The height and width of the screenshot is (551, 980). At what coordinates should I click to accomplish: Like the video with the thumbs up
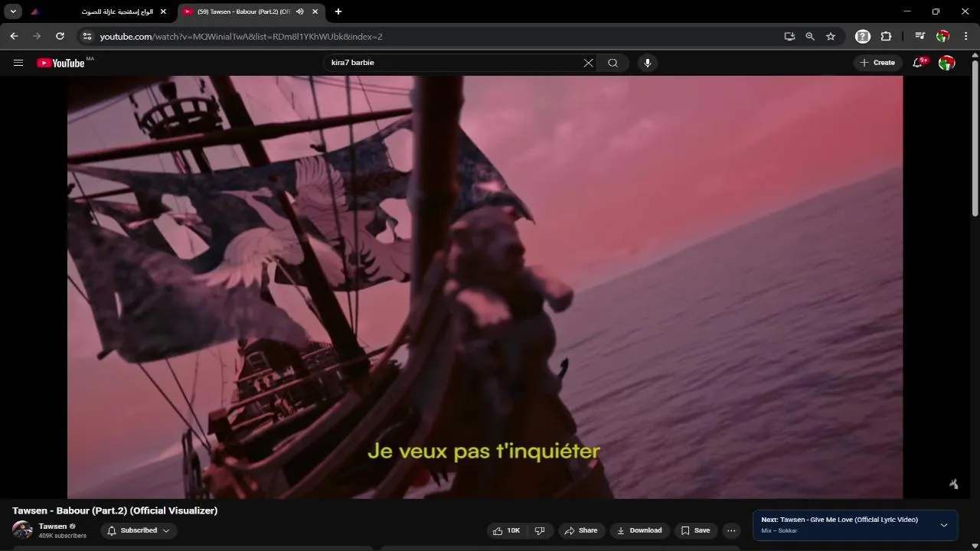(x=507, y=530)
